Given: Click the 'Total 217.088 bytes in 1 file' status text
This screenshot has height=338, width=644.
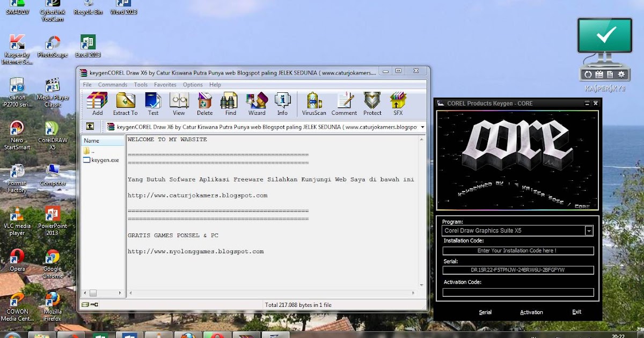Looking at the screenshot, I should tap(298, 305).
